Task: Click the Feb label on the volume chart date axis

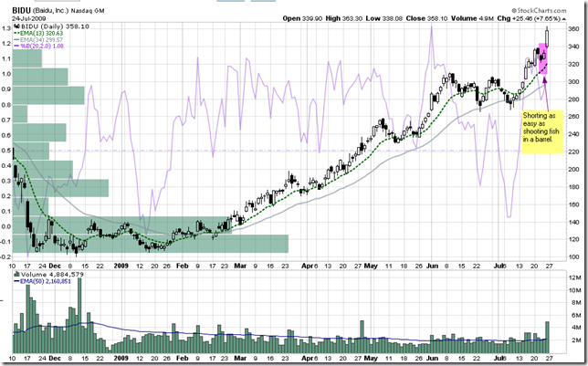Action: (183, 358)
